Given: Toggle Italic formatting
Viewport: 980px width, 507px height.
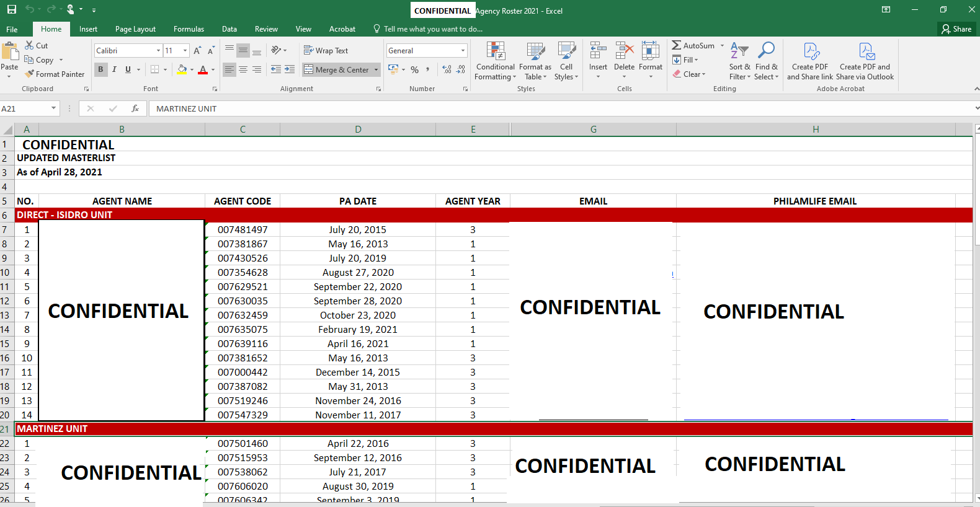Looking at the screenshot, I should (x=114, y=69).
